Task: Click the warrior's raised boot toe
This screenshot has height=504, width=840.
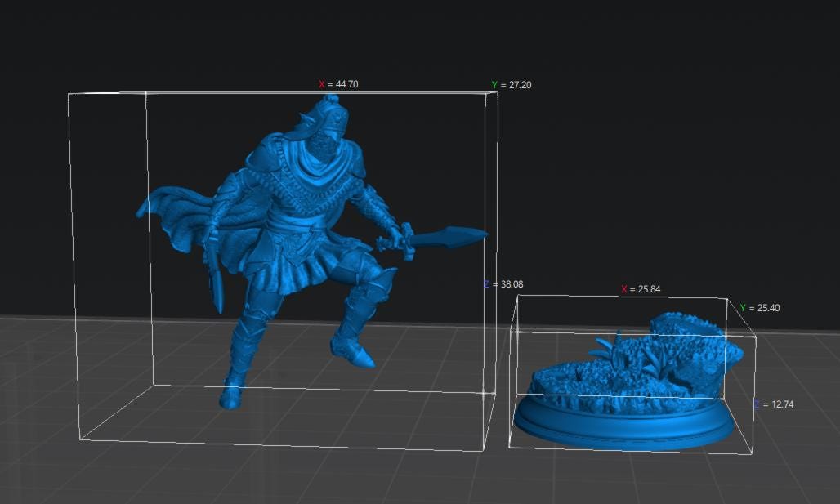Action: coord(364,358)
